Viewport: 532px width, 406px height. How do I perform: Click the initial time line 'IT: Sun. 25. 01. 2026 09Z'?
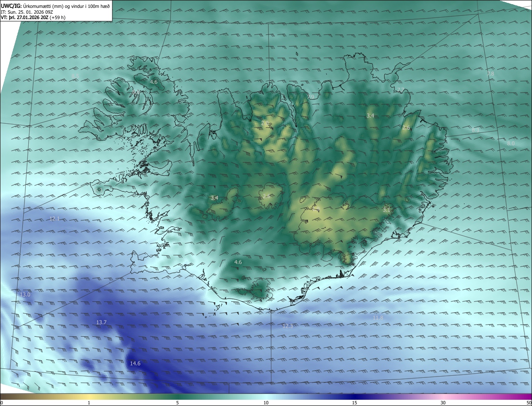pyautogui.click(x=27, y=12)
